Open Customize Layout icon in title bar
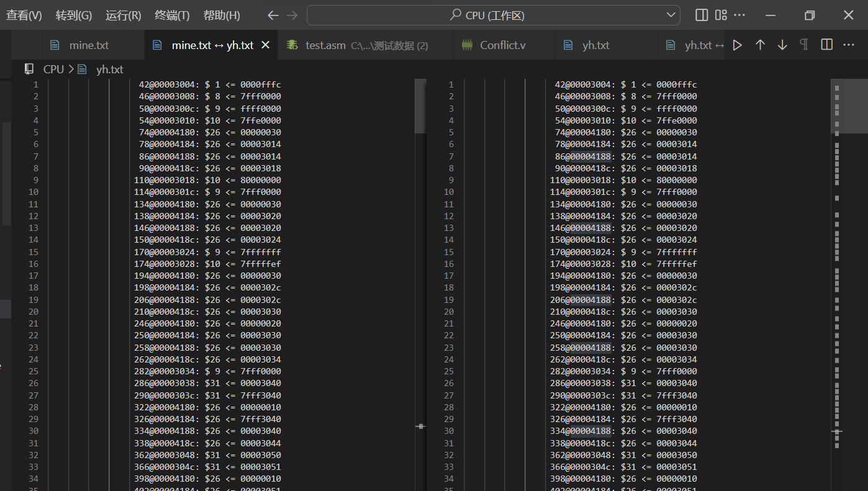868x491 pixels. 721,16
